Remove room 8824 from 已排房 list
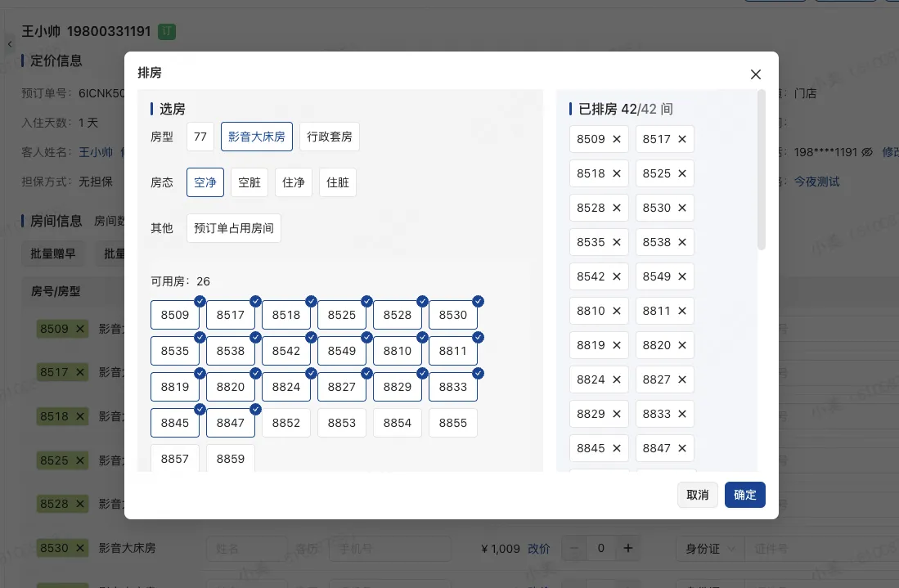The width and height of the screenshot is (899, 588). click(616, 380)
